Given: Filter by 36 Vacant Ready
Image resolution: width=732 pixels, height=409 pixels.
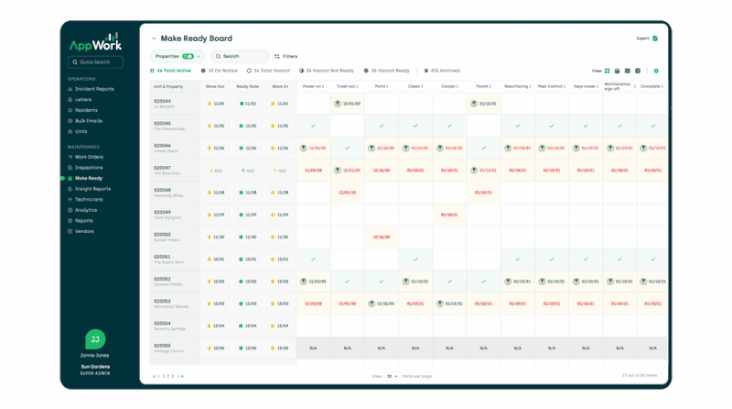Looking at the screenshot, I should click(387, 71).
